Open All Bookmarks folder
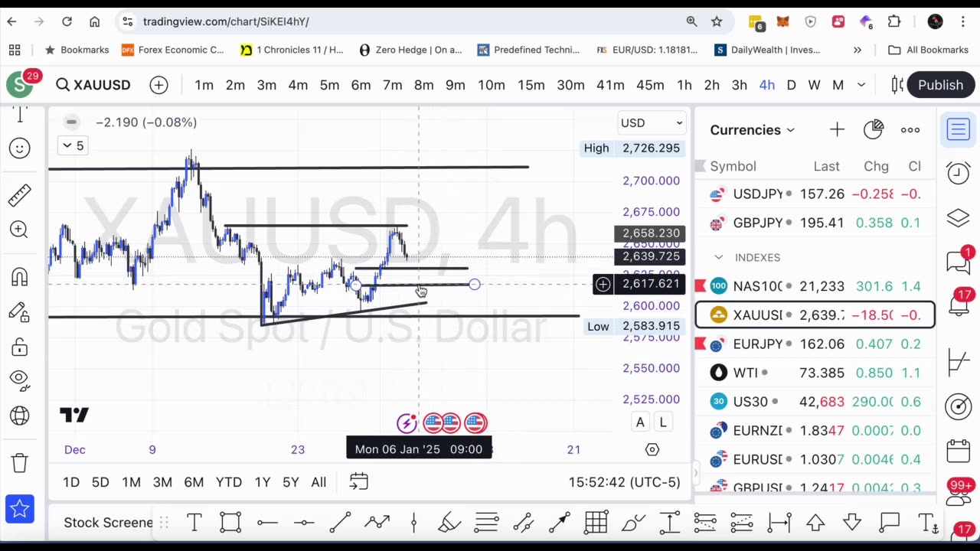The width and height of the screenshot is (980, 551). tap(929, 50)
